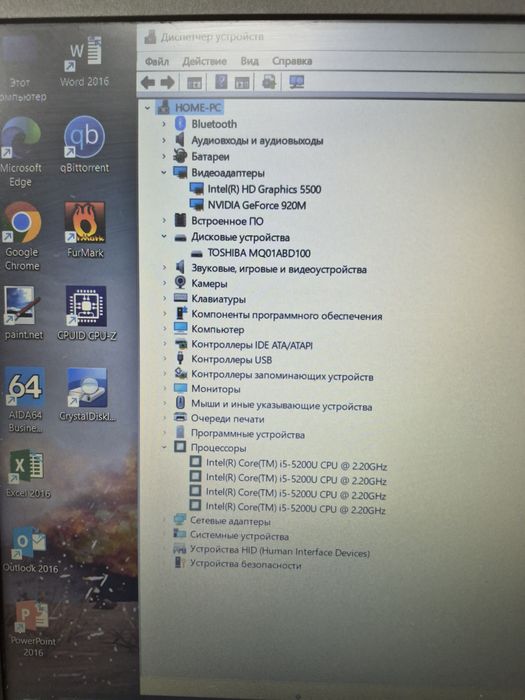Click the scan hardware monitor toolbar icon
Screen dimensions: 525x700
pyautogui.click(x=296, y=82)
